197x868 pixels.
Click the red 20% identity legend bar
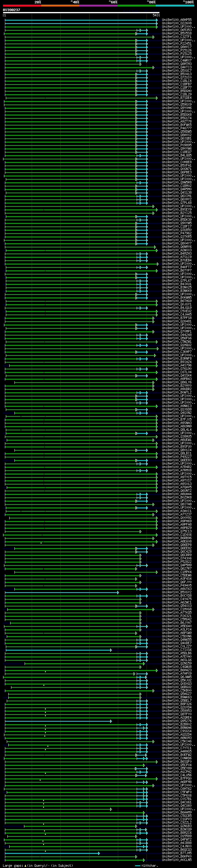pyautogui.click(x=22, y=6)
